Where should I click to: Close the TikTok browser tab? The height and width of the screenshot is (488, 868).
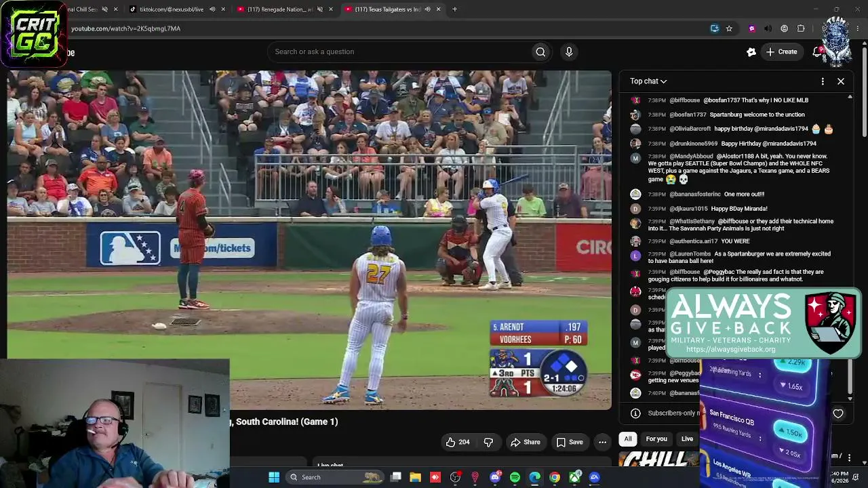[x=223, y=9]
